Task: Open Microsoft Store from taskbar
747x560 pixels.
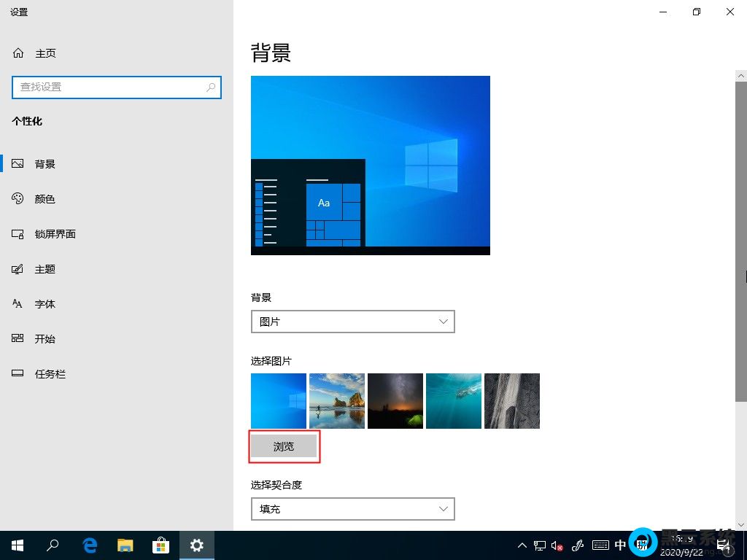Action: tap(160, 545)
